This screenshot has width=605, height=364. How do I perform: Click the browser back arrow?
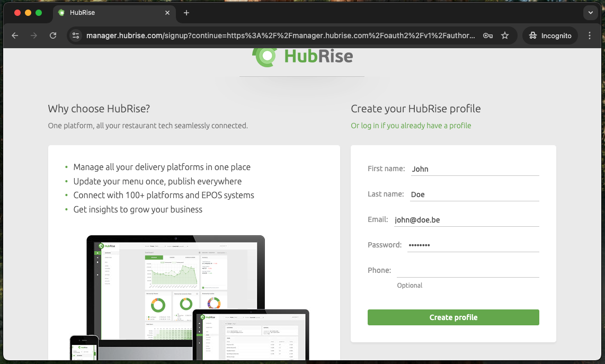point(15,35)
